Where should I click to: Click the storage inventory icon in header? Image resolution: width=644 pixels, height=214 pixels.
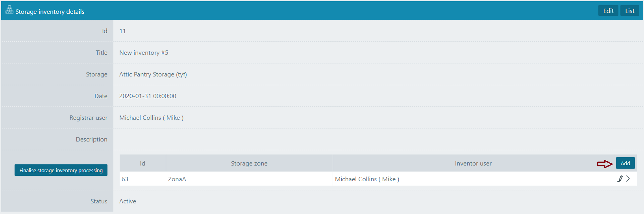(9, 10)
